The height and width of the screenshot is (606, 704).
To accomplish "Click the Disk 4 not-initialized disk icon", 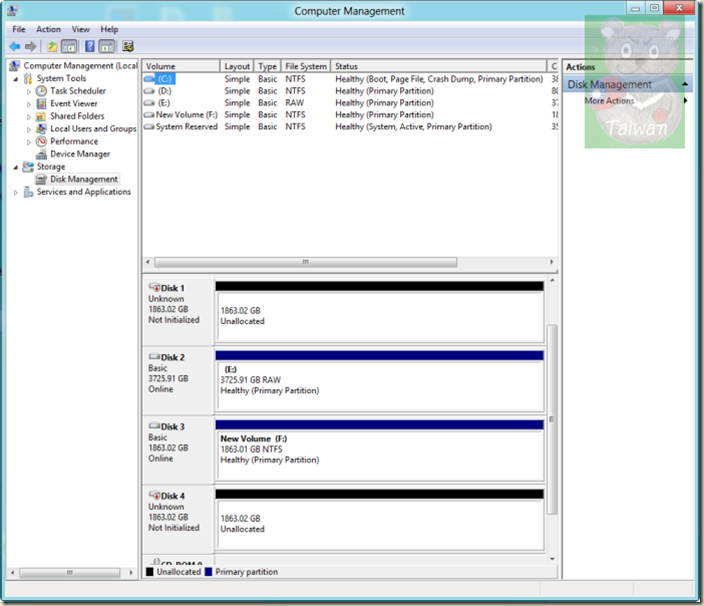I will tap(154, 495).
